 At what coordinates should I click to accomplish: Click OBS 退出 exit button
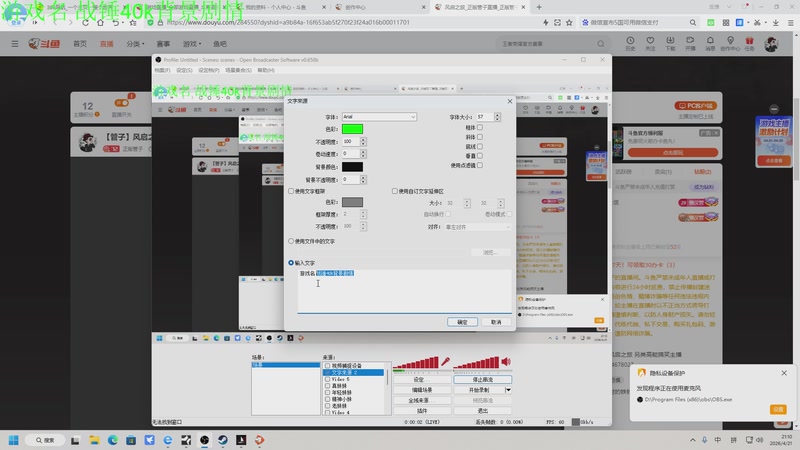pos(483,411)
